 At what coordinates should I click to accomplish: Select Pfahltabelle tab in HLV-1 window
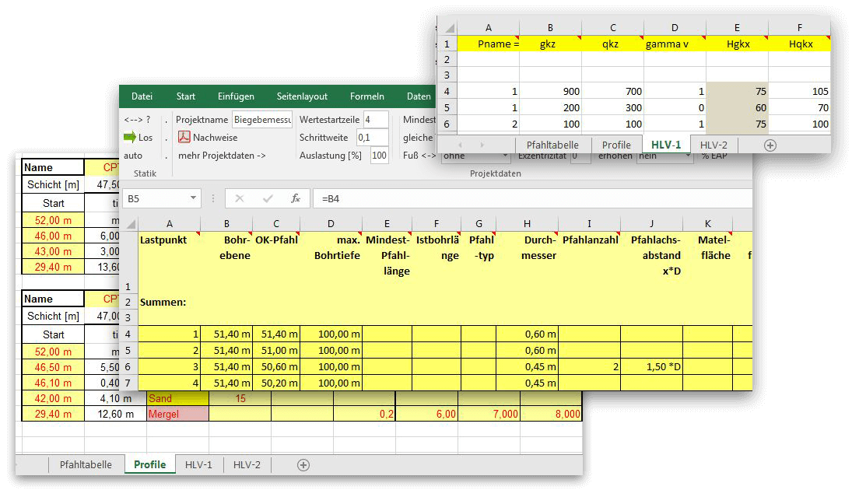pos(552,145)
